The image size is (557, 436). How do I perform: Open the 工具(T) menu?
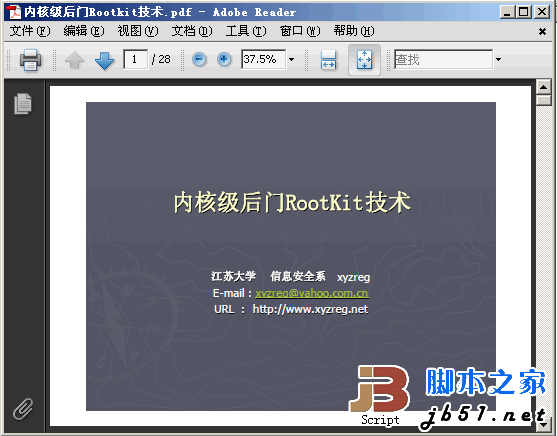point(246,31)
